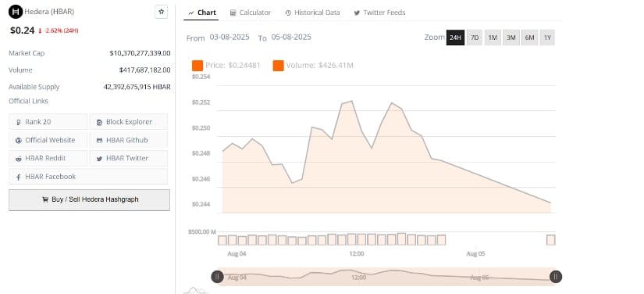The image size is (644, 294).
Task: Click the -2.62% (24H) change indicator
Action: click(x=58, y=30)
